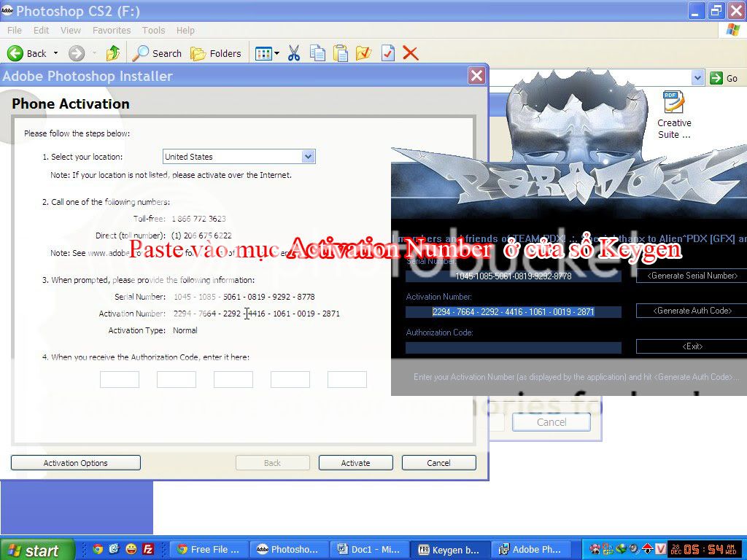Click the first Authorization Code box

(120, 379)
